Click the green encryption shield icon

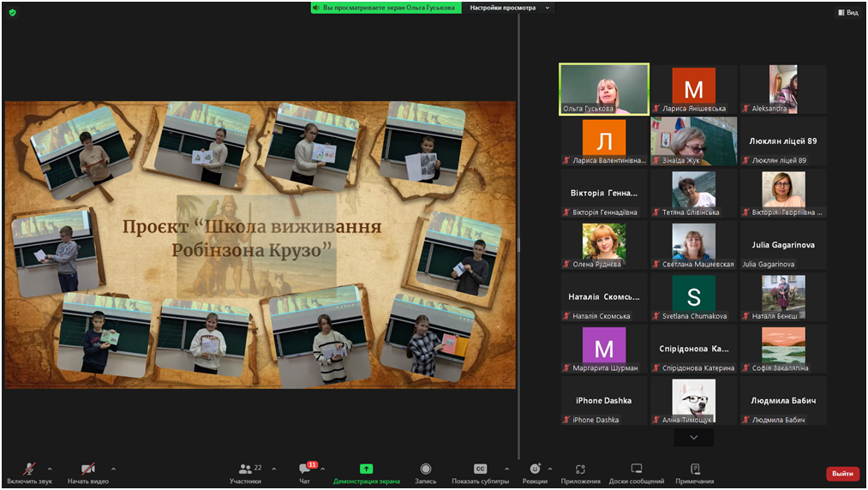[x=12, y=13]
